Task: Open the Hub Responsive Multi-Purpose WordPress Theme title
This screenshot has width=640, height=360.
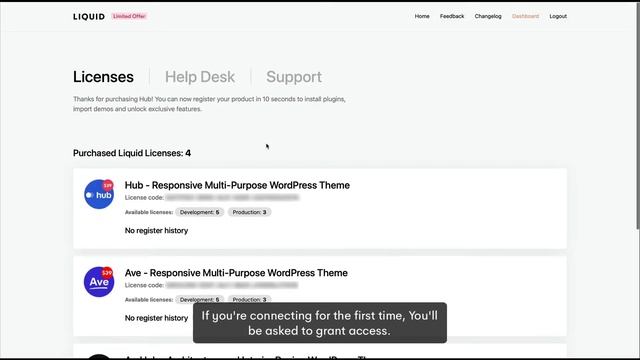Action: pos(237,185)
